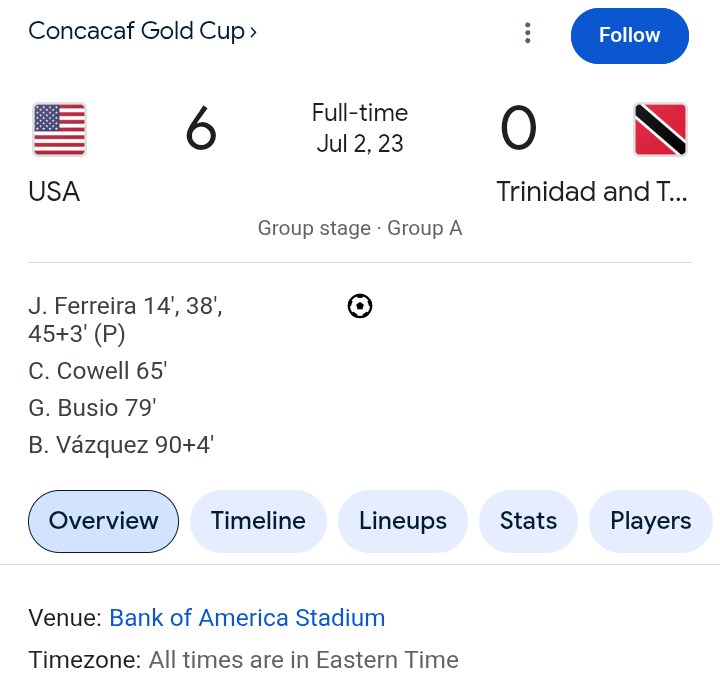This screenshot has height=692, width=720.
Task: Click the USA team name
Action: click(x=54, y=191)
